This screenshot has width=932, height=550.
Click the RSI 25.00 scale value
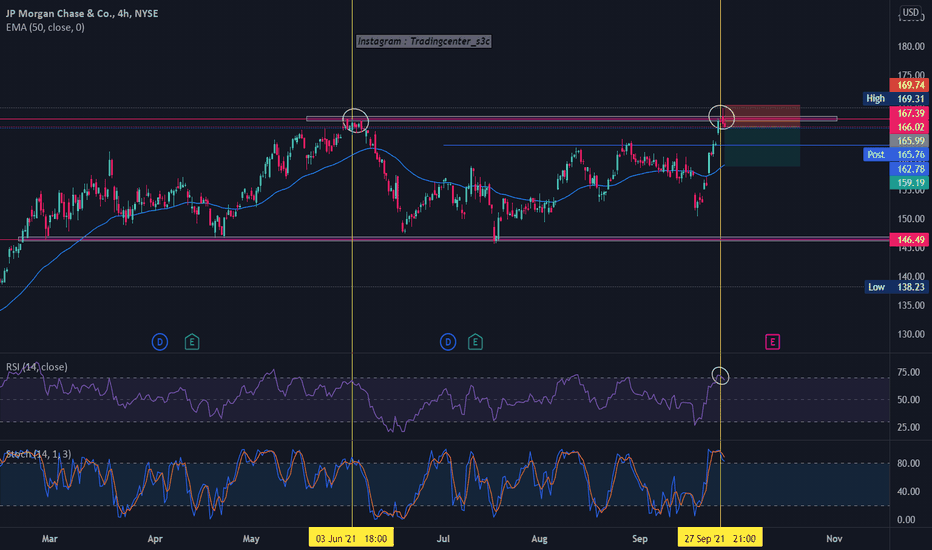coord(908,427)
